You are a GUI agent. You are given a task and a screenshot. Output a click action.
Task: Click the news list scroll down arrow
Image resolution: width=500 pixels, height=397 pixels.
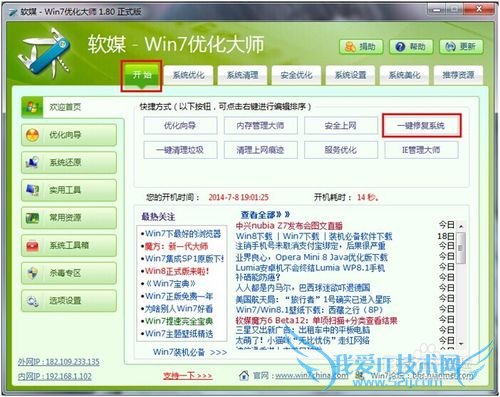coord(461,343)
